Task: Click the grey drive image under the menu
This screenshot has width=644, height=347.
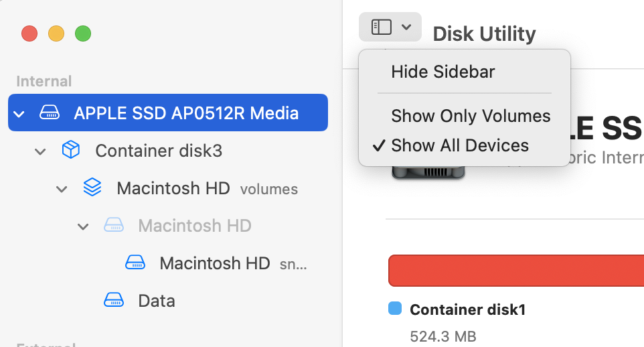Action: pyautogui.click(x=428, y=173)
